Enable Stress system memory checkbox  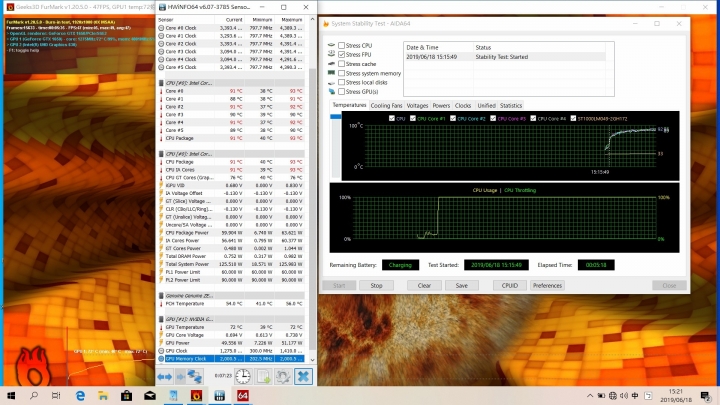pos(342,73)
